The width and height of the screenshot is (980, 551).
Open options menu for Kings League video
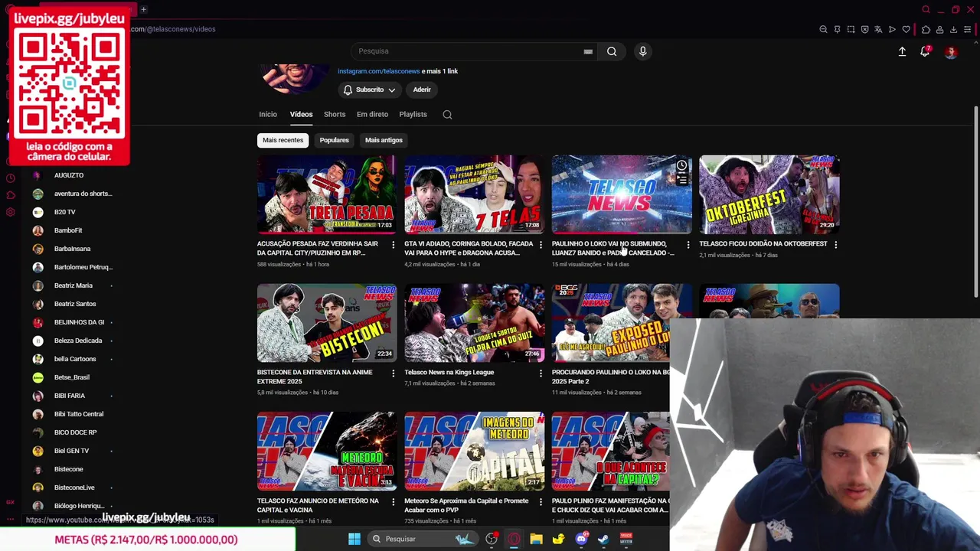541,373
